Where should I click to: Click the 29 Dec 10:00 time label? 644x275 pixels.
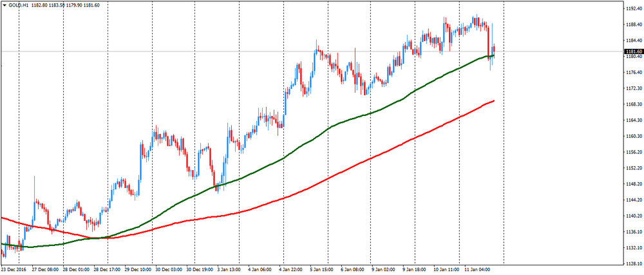click(138, 271)
